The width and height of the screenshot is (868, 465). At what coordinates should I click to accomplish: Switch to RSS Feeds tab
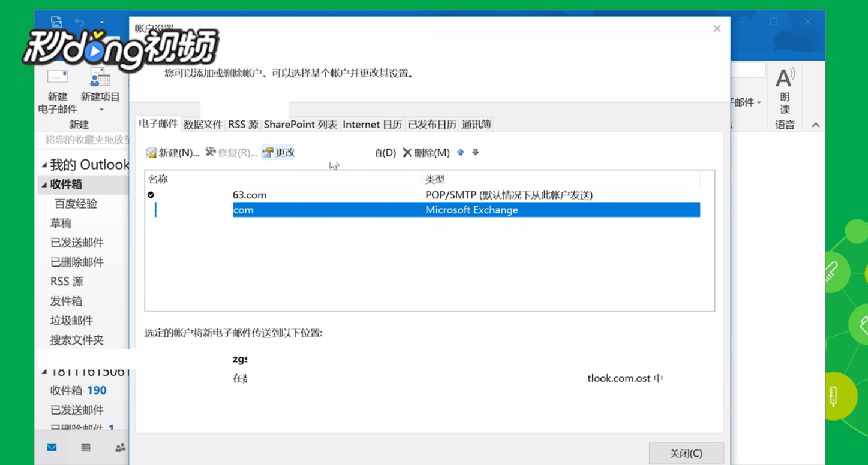tap(243, 125)
